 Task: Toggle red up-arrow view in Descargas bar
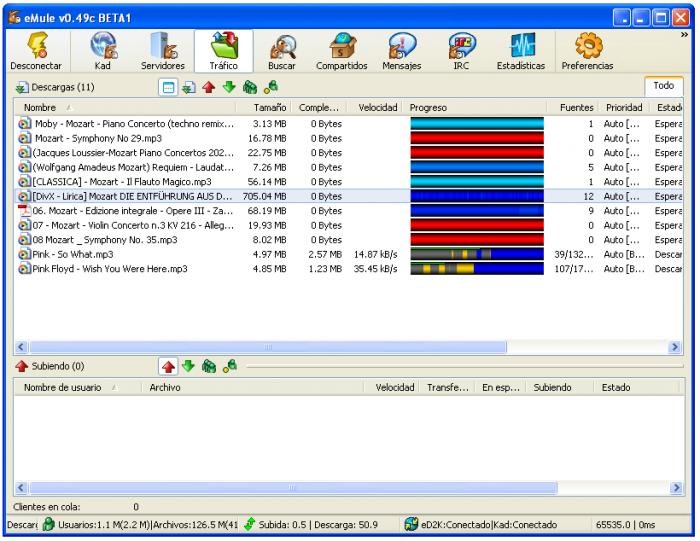(207, 88)
